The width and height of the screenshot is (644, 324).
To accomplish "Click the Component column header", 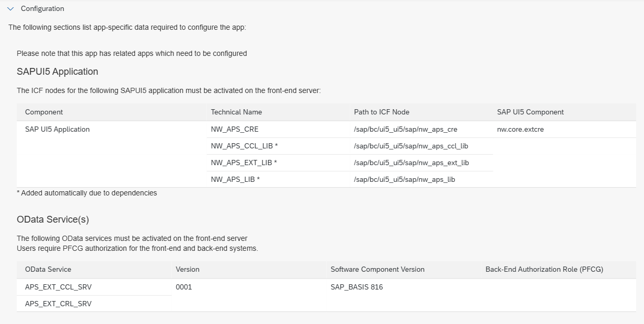I will tap(44, 112).
